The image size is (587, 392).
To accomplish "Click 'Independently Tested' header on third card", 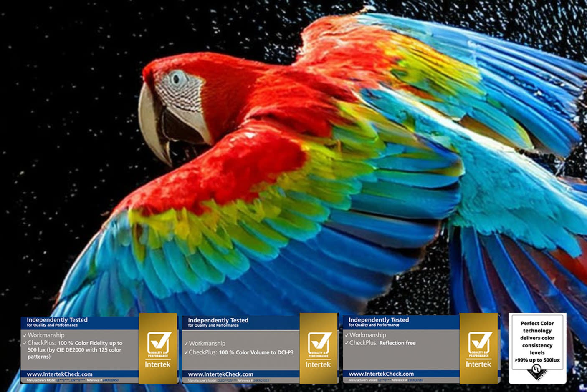I will (379, 320).
